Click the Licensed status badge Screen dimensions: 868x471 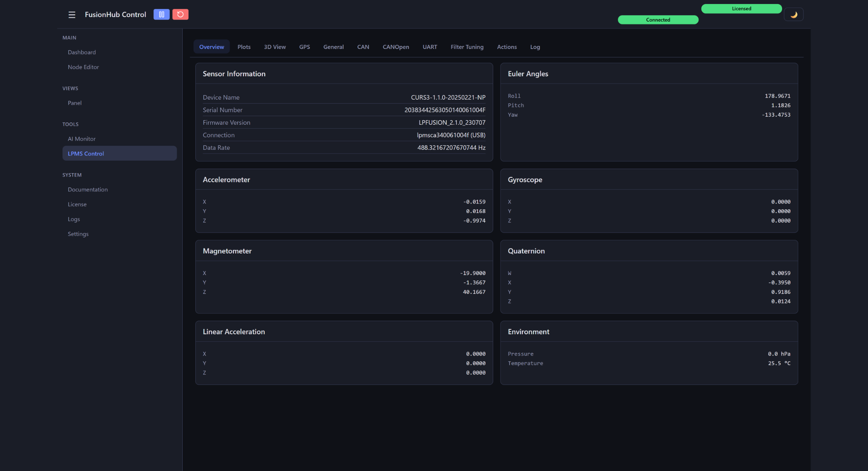click(742, 9)
